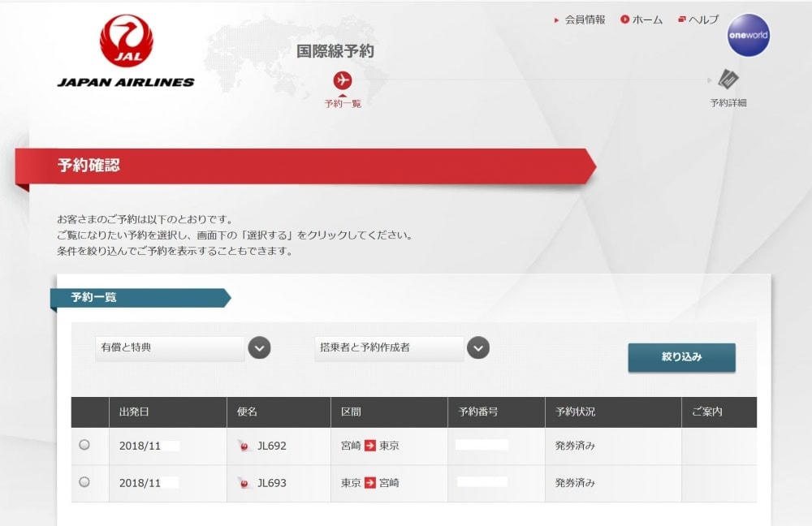The width and height of the screenshot is (812, 526).
Task: Open the oneworld alliance logo
Action: 748,35
